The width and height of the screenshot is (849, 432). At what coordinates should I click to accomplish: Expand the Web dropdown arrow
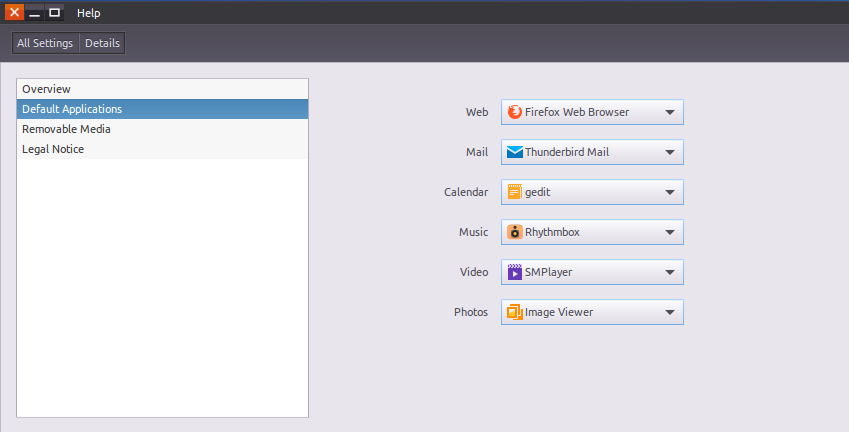coord(670,113)
